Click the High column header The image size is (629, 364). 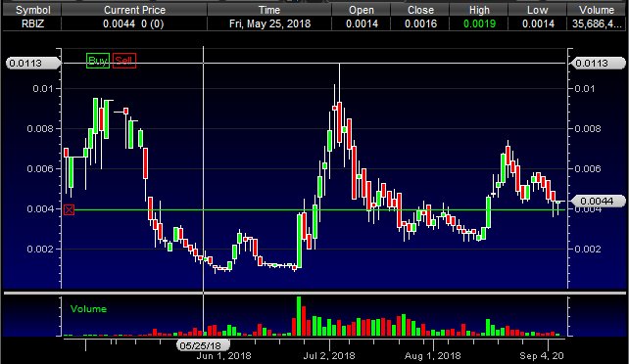pyautogui.click(x=479, y=10)
